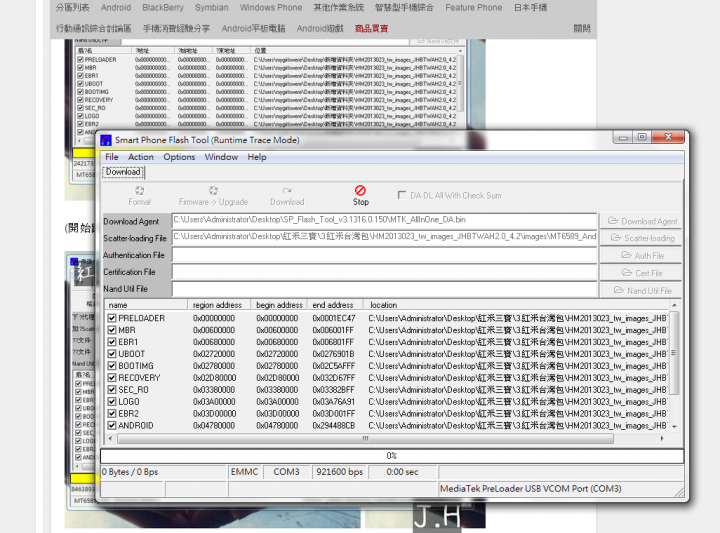
Task: Click the vertical scrollbar thumb of partition list
Action: 674,353
